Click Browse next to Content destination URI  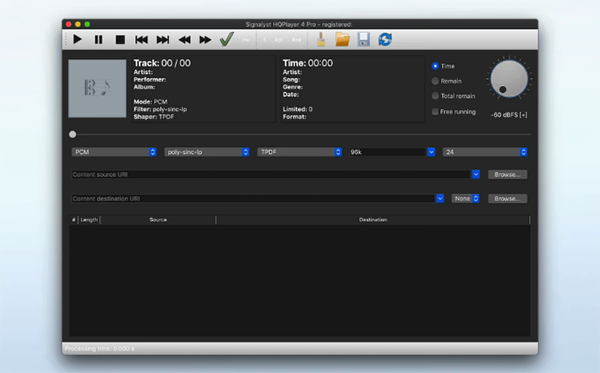coord(507,199)
